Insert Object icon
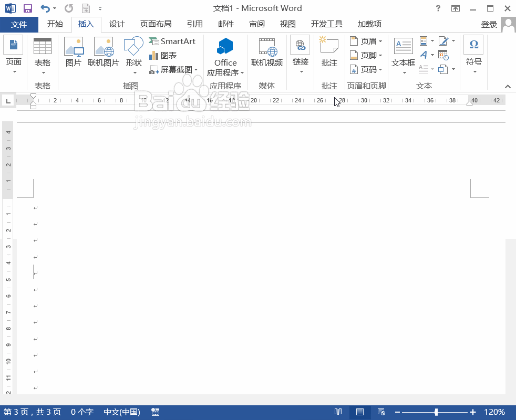The height and width of the screenshot is (420, 516). [443, 69]
